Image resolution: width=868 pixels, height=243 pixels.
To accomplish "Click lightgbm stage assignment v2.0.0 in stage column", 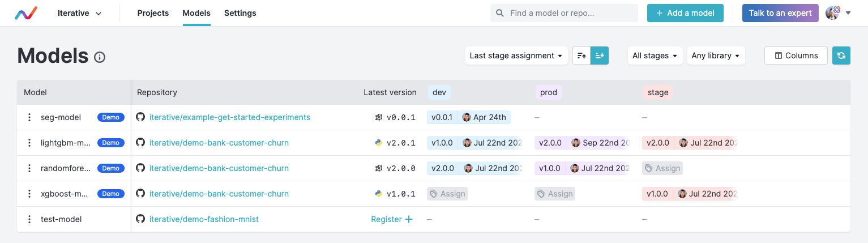I will pos(690,143).
